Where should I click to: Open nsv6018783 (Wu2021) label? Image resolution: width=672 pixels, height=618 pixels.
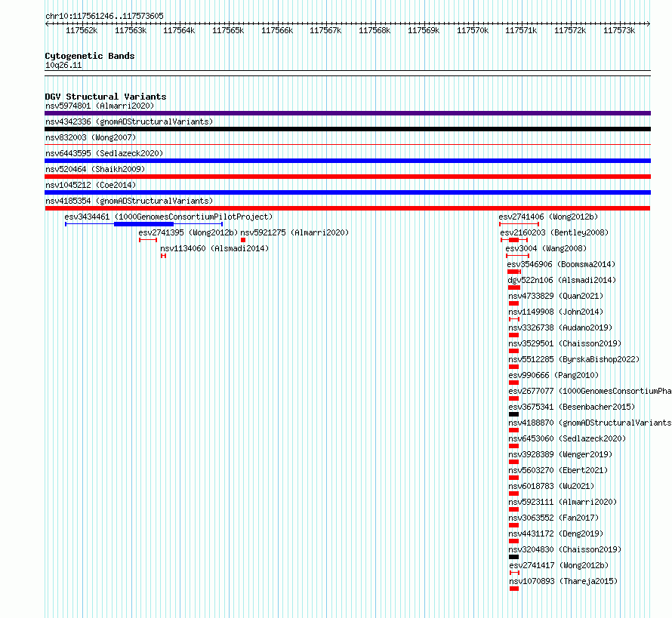click(x=552, y=486)
